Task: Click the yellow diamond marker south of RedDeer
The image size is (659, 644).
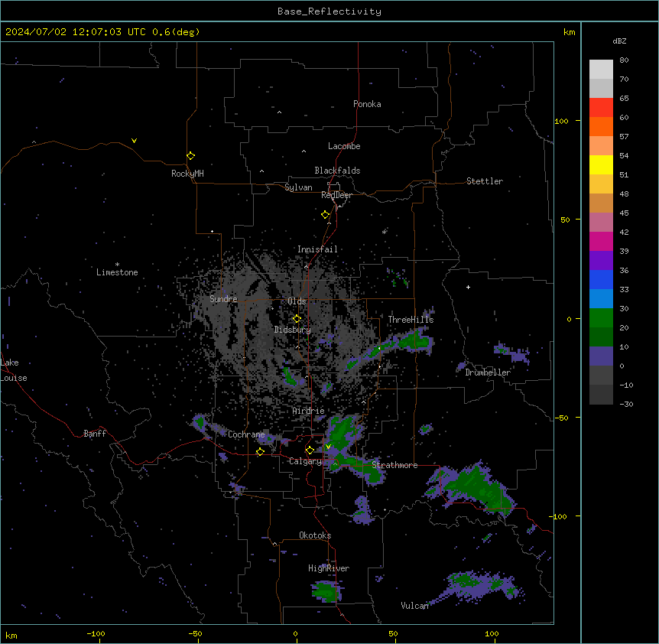Action: coord(326,215)
